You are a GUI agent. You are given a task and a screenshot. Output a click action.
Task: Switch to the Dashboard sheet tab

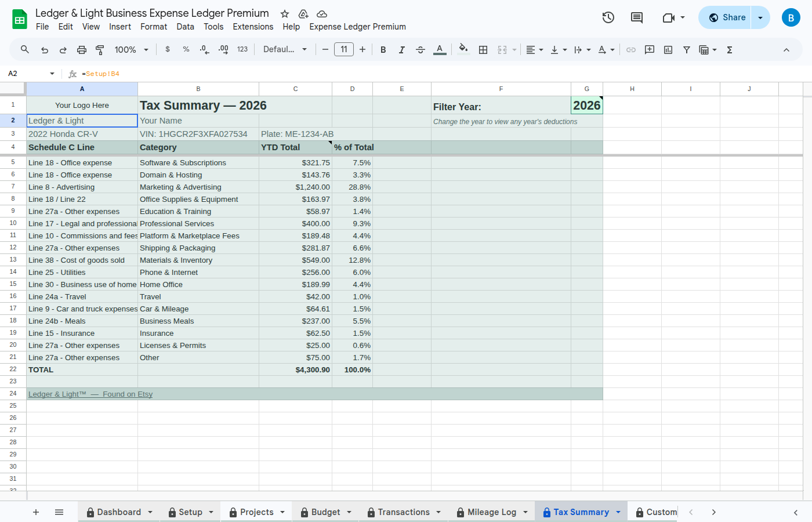click(x=119, y=512)
